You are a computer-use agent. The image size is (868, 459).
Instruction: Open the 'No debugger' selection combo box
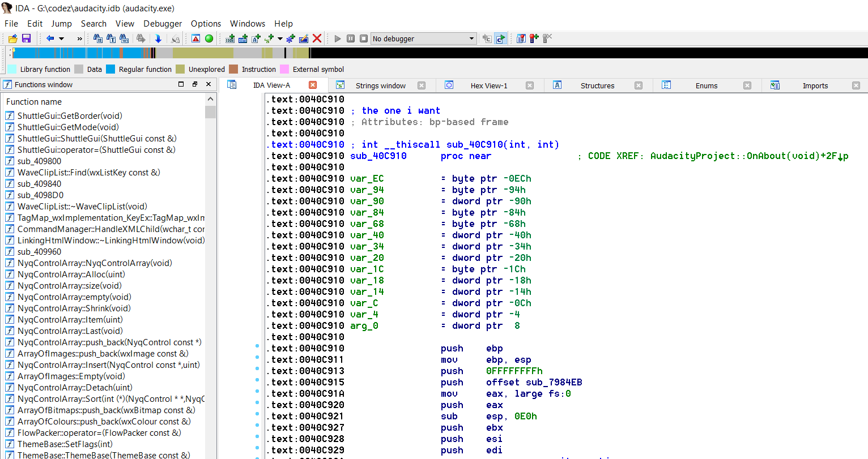tap(424, 38)
